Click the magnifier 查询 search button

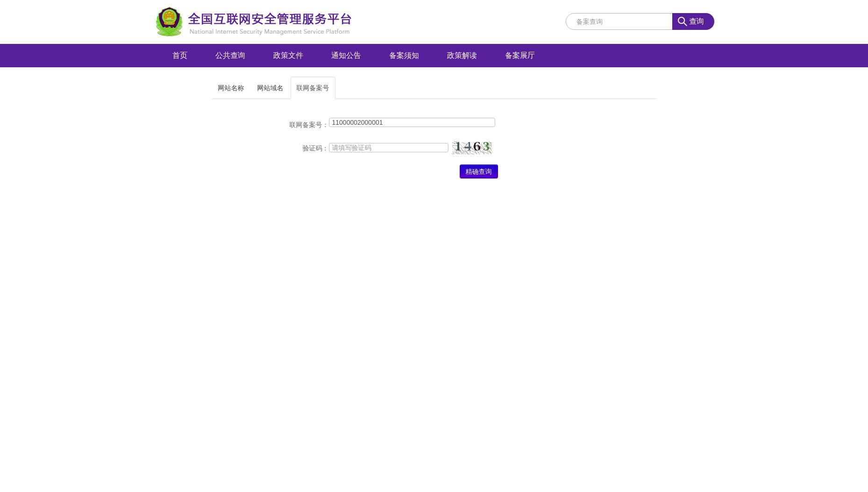pos(693,21)
